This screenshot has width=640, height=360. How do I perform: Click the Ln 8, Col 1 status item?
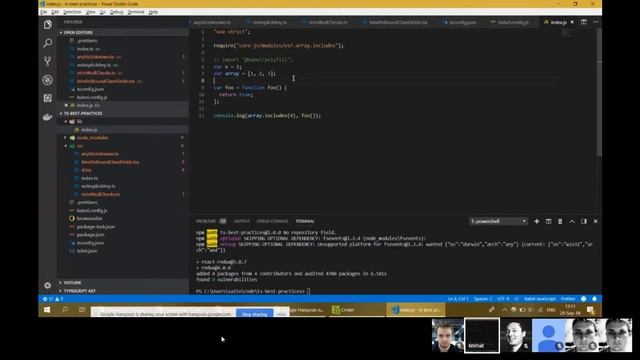458,299
